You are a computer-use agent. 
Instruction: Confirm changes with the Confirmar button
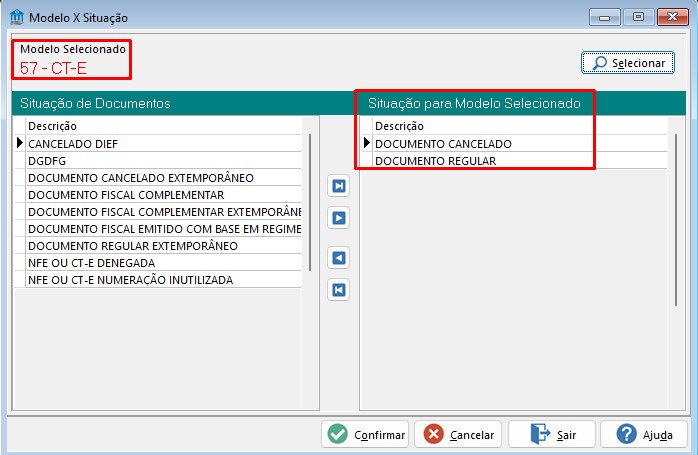[x=365, y=434]
